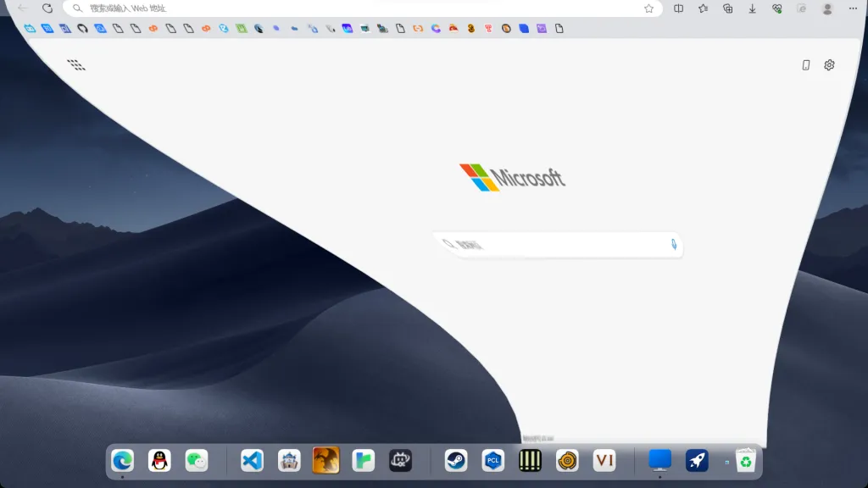Screen dimensions: 868x488
Task: Launch Steam from the dock
Action: (456, 460)
